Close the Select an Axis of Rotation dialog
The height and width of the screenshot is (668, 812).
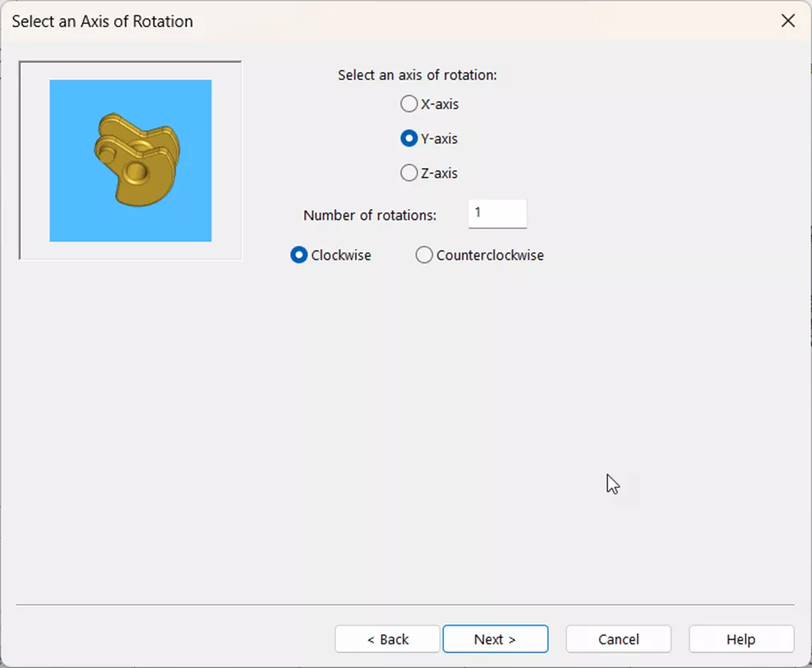pyautogui.click(x=787, y=21)
